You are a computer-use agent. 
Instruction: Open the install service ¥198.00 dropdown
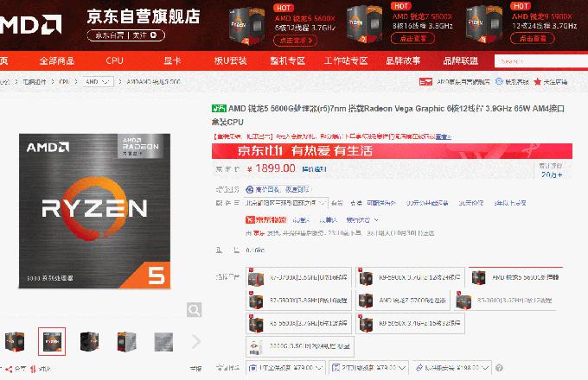[452, 368]
